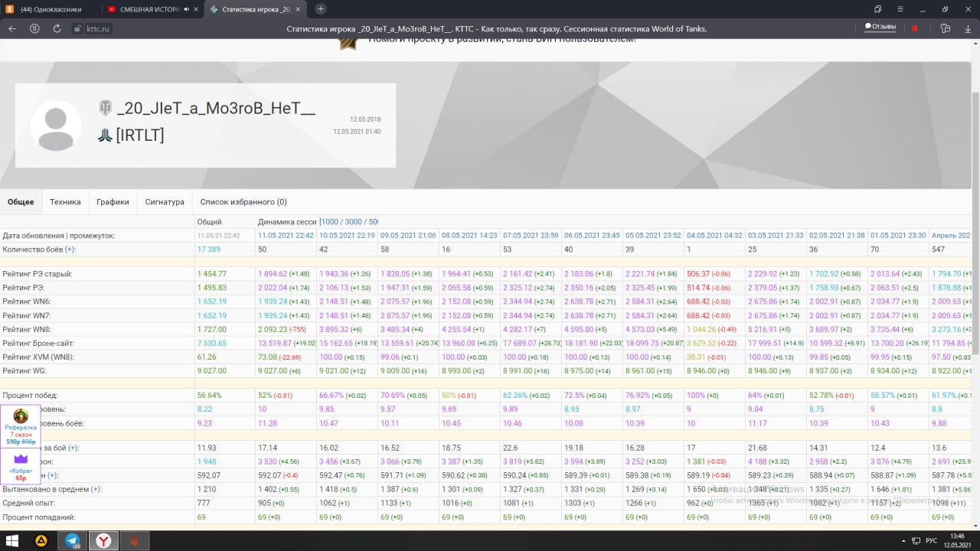Select the 1000 session dynamics option
The width and height of the screenshot is (980, 551).
pos(332,221)
